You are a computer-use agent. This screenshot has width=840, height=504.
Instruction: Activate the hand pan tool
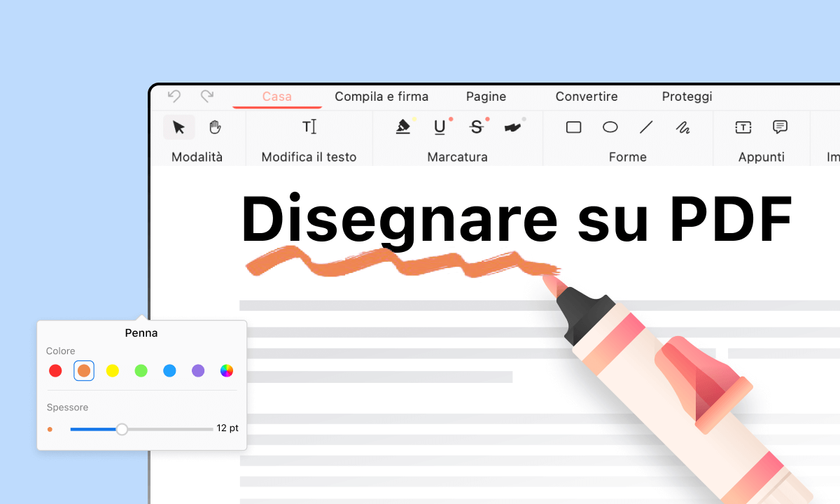pyautogui.click(x=214, y=127)
